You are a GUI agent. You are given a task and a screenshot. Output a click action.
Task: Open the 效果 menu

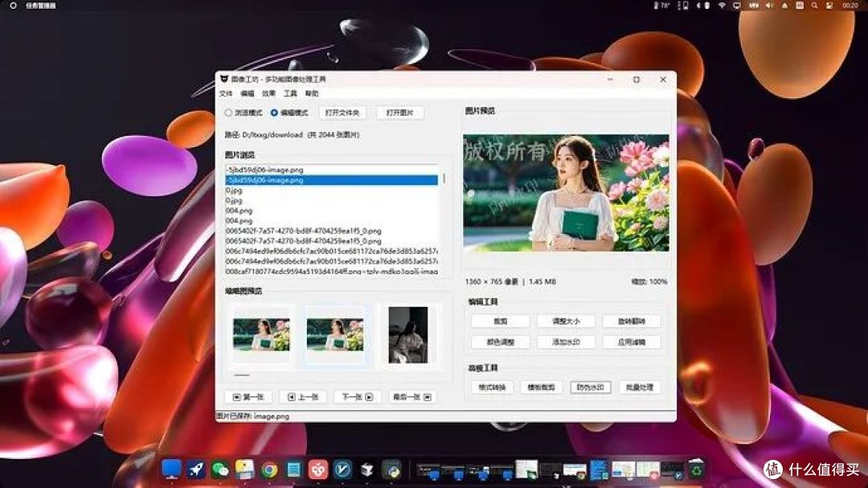[269, 93]
